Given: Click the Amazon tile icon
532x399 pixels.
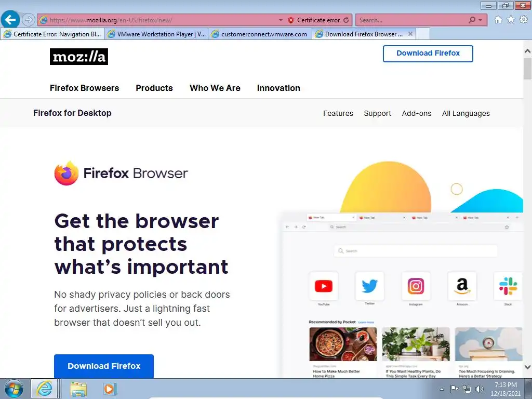Looking at the screenshot, I should point(462,286).
